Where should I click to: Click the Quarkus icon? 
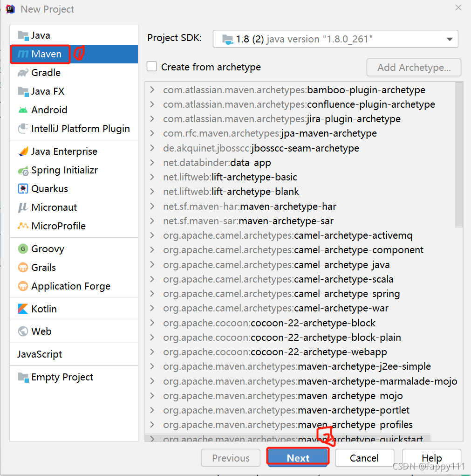pos(23,189)
